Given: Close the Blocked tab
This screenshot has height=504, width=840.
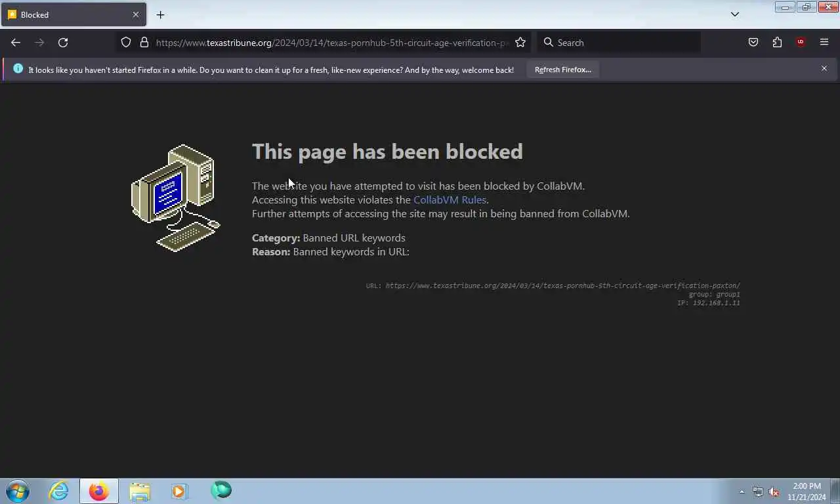Looking at the screenshot, I should tap(136, 14).
